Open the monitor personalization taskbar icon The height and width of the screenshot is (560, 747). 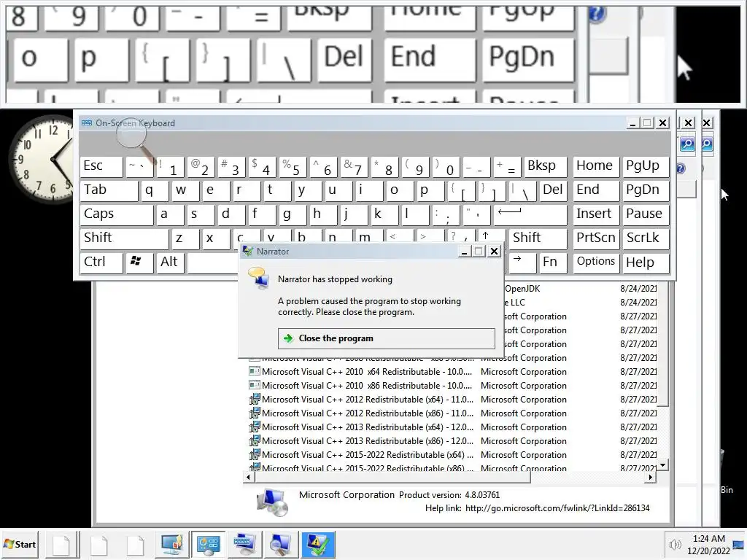[x=171, y=544]
